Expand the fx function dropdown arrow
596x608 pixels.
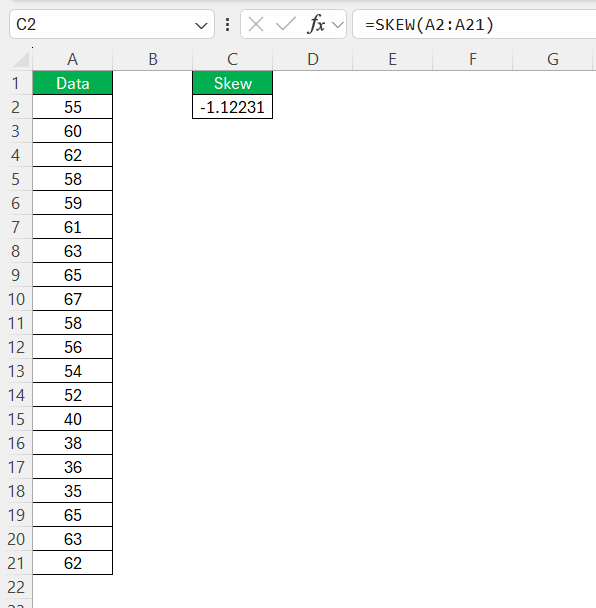tap(338, 25)
